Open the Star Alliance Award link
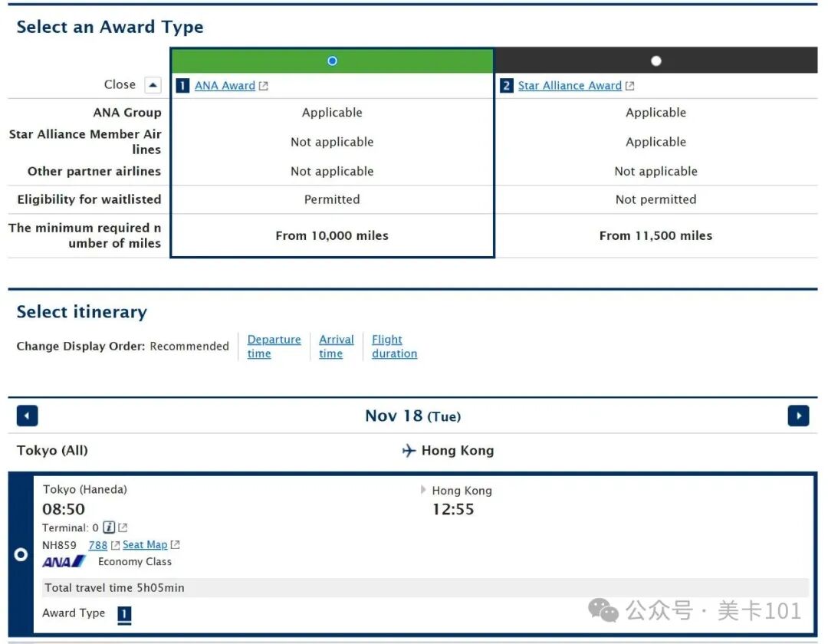The width and height of the screenshot is (828, 644). click(x=570, y=86)
